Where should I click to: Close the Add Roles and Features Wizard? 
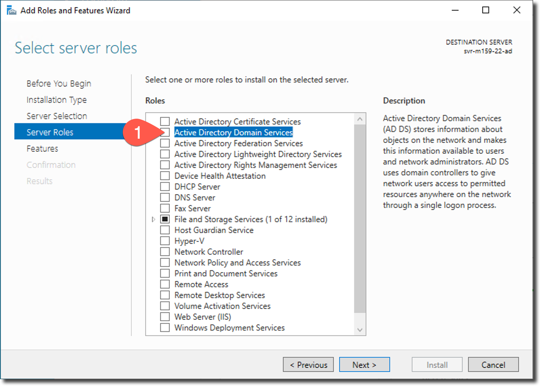517,10
